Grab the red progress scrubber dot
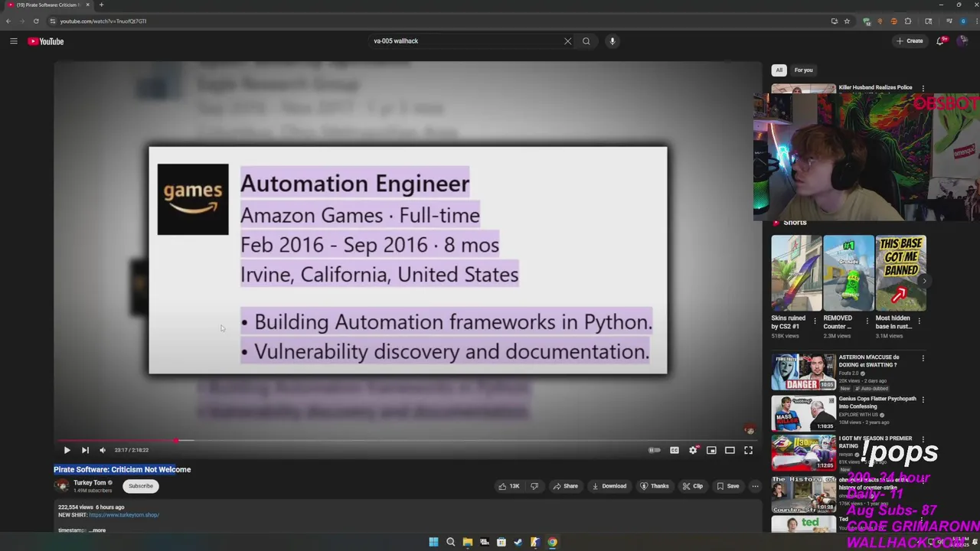Image resolution: width=980 pixels, height=551 pixels. point(176,440)
